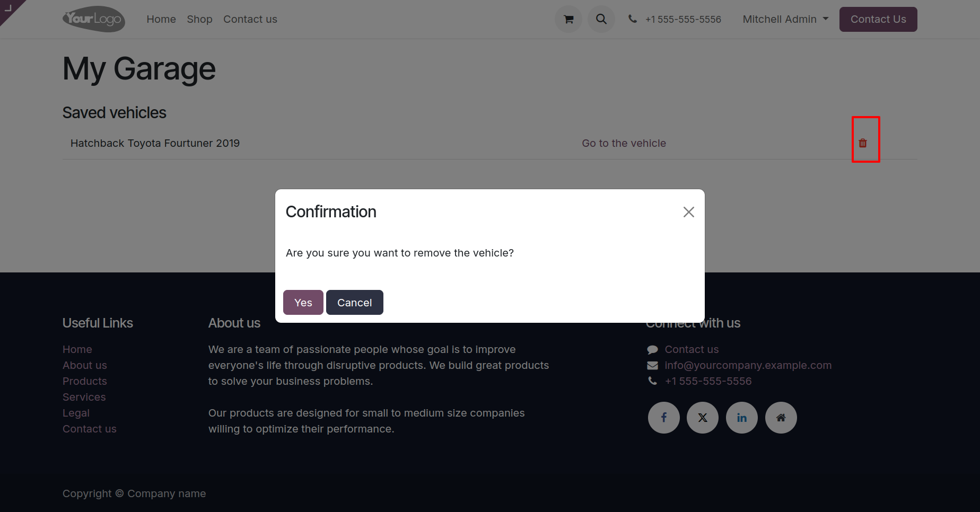The image size is (980, 512).
Task: Go to the Home menu item
Action: click(161, 19)
